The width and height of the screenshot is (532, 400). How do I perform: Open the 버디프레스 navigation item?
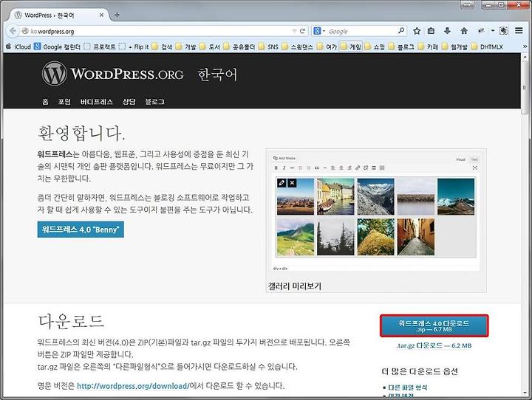point(96,102)
